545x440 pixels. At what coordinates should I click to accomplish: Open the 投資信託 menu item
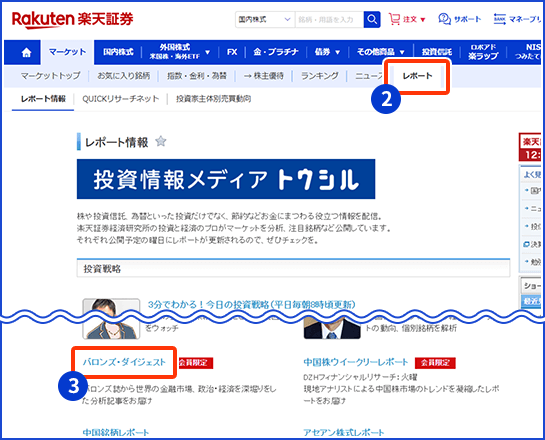pos(437,52)
